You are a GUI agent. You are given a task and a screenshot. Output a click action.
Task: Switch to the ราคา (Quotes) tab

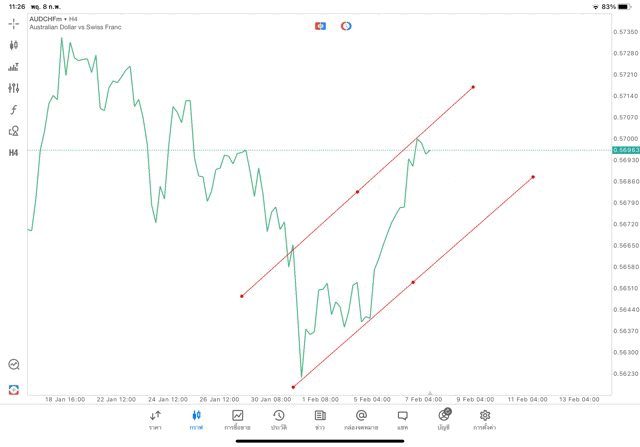[x=155, y=420]
